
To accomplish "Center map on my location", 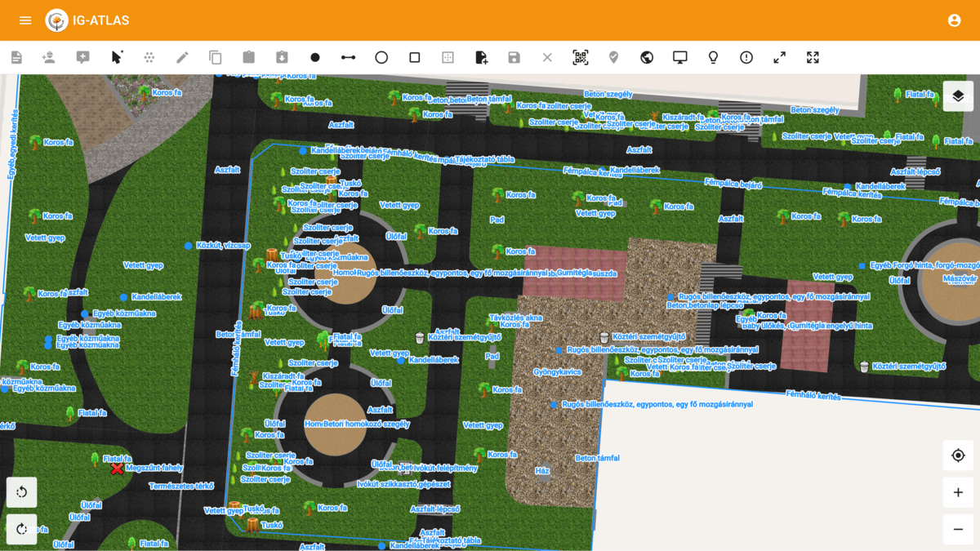I will (958, 455).
